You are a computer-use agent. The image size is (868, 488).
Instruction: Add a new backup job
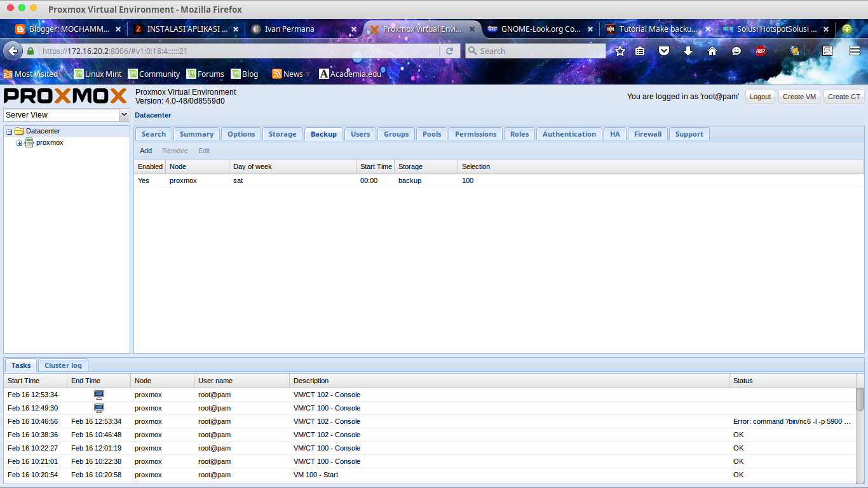pos(146,151)
